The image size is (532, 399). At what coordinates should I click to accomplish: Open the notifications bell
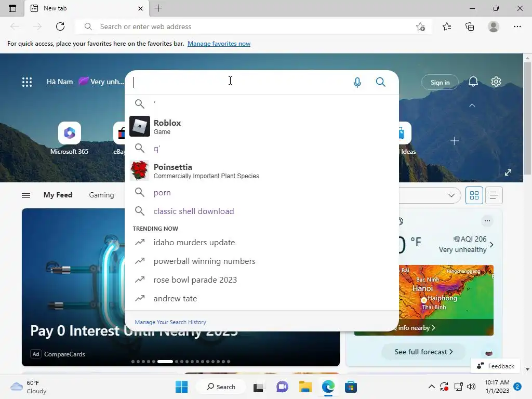pyautogui.click(x=473, y=82)
